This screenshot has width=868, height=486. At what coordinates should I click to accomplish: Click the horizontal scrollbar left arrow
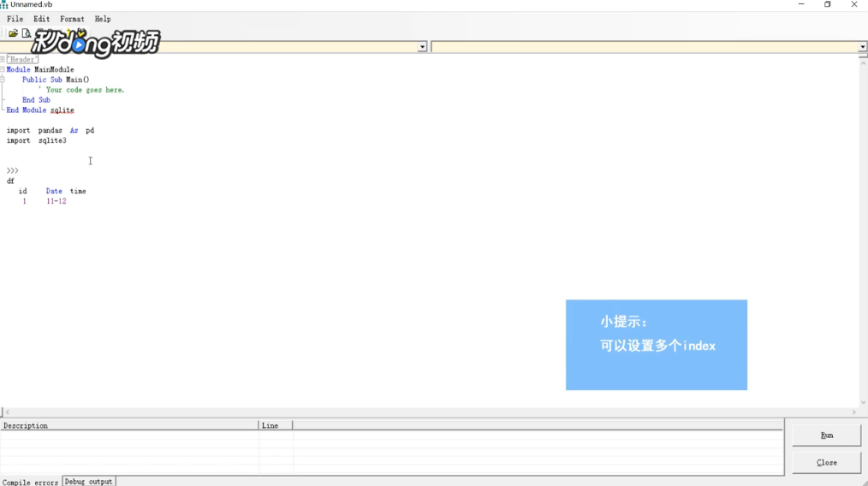pyautogui.click(x=7, y=412)
